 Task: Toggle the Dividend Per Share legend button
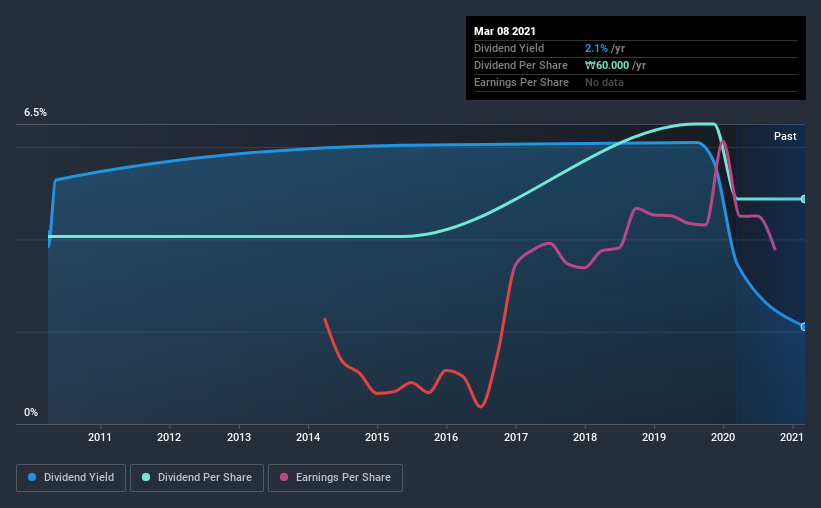[197, 478]
